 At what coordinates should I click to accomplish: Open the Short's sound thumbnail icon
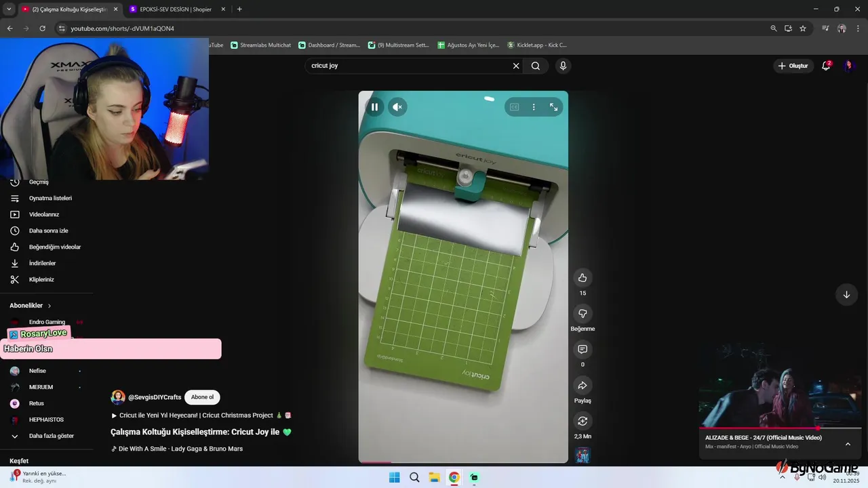[583, 455]
